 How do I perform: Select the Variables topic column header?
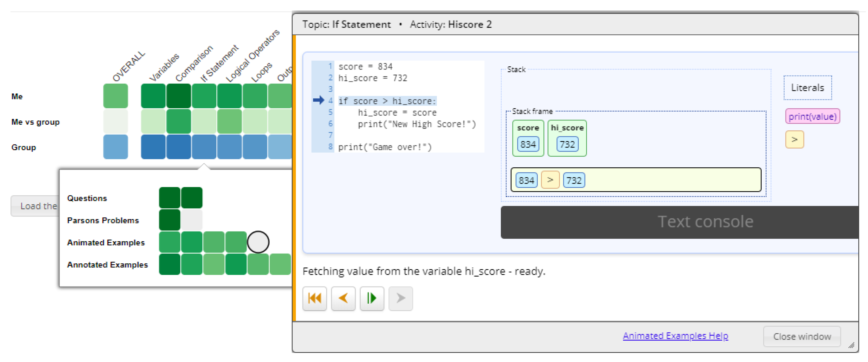[x=164, y=67]
